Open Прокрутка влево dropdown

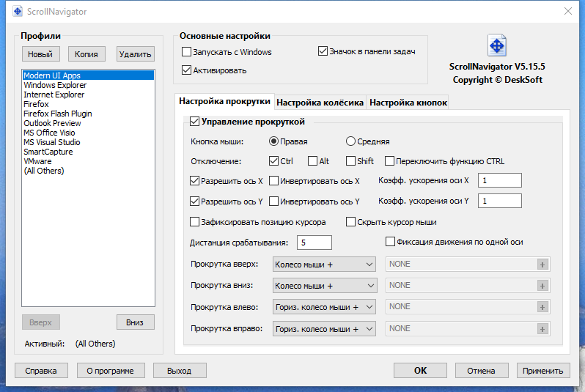click(324, 307)
